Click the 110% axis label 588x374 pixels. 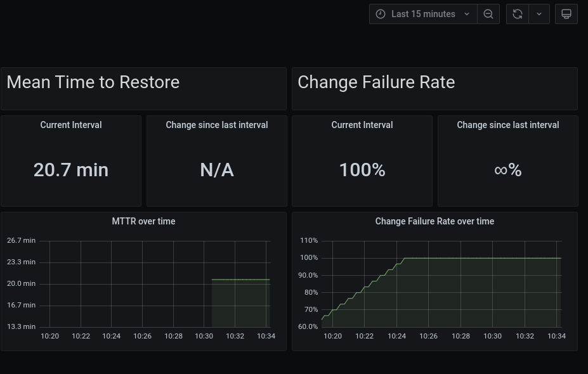(x=309, y=241)
